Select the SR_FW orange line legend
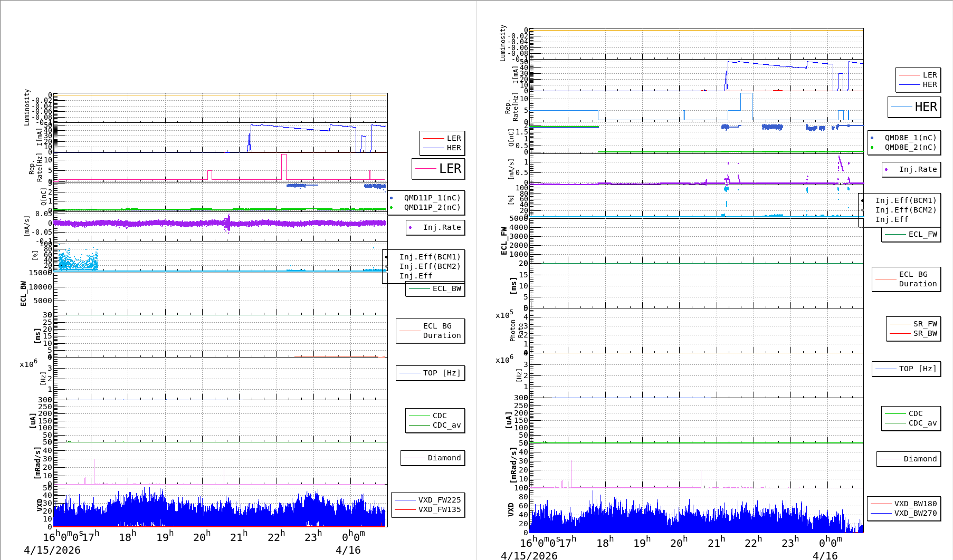Screen dimensions: 953x560 [x=913, y=324]
